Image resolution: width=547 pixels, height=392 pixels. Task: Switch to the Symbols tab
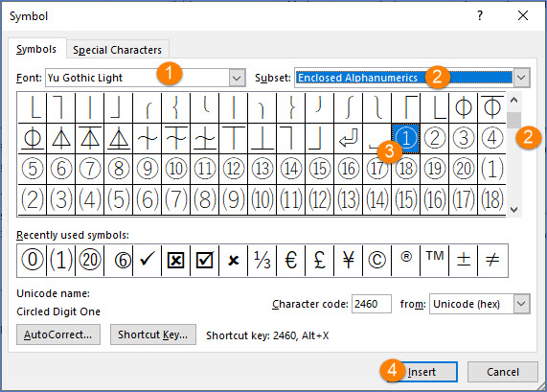point(36,49)
